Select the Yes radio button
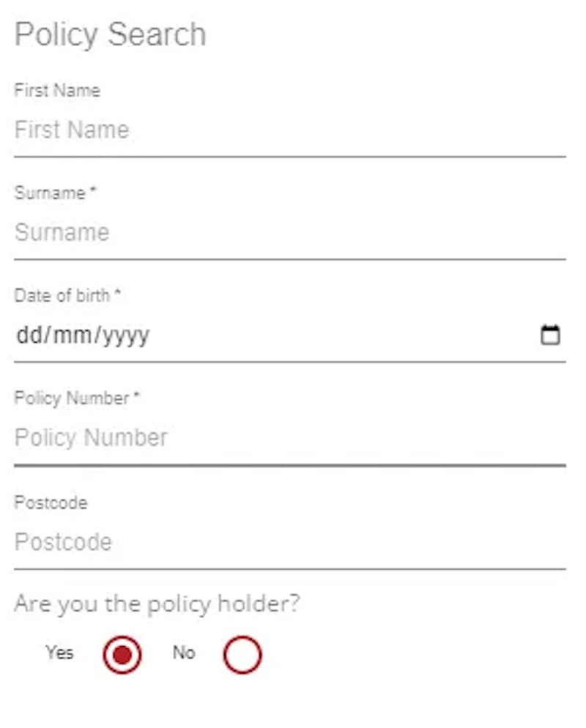Screen dimensions: 586x728 click(x=122, y=655)
